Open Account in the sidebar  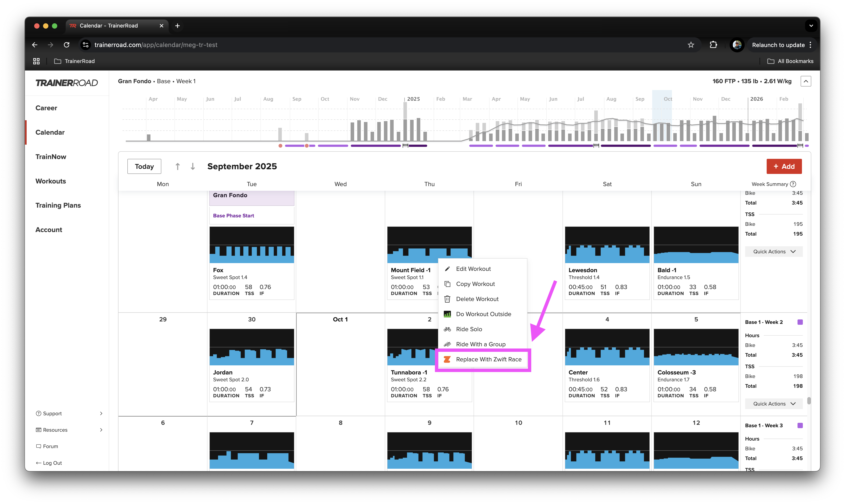49,230
